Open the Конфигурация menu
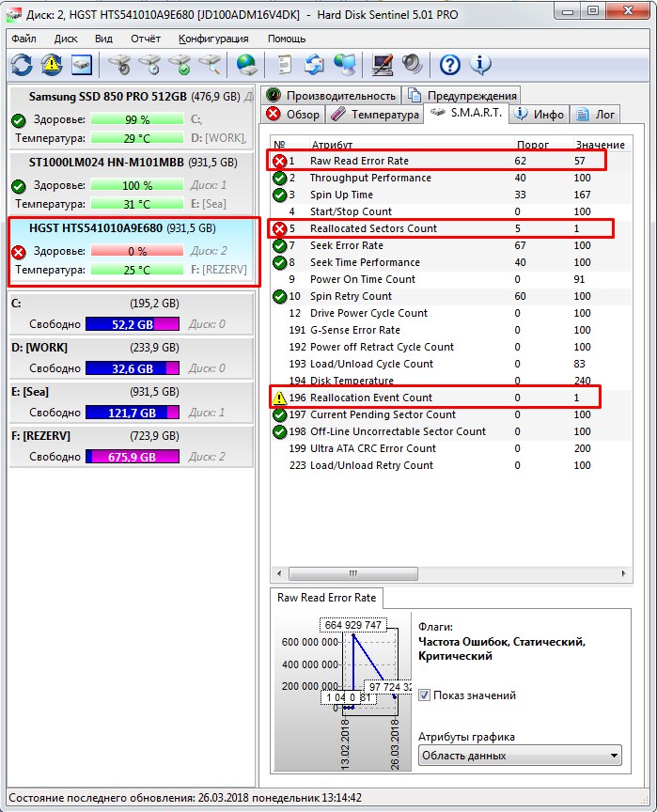Image resolution: width=657 pixels, height=812 pixels. click(213, 39)
